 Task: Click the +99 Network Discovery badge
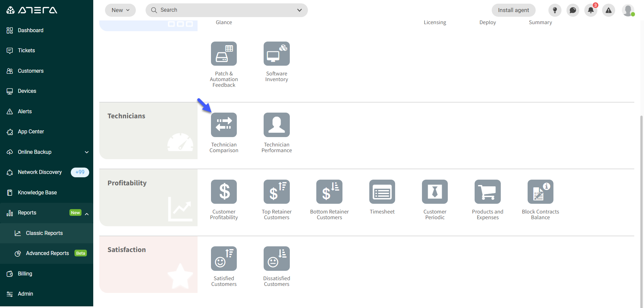80,172
